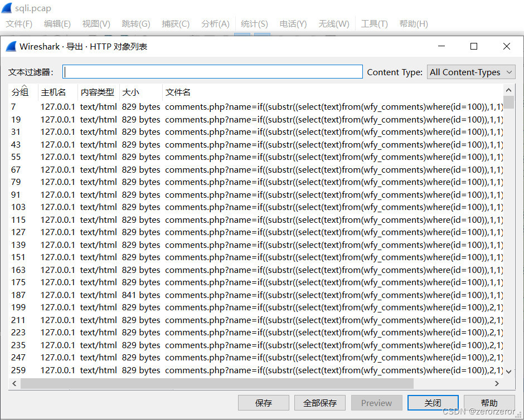524x420 pixels.
Task: Select the row for packet 91
Action: click(x=256, y=194)
